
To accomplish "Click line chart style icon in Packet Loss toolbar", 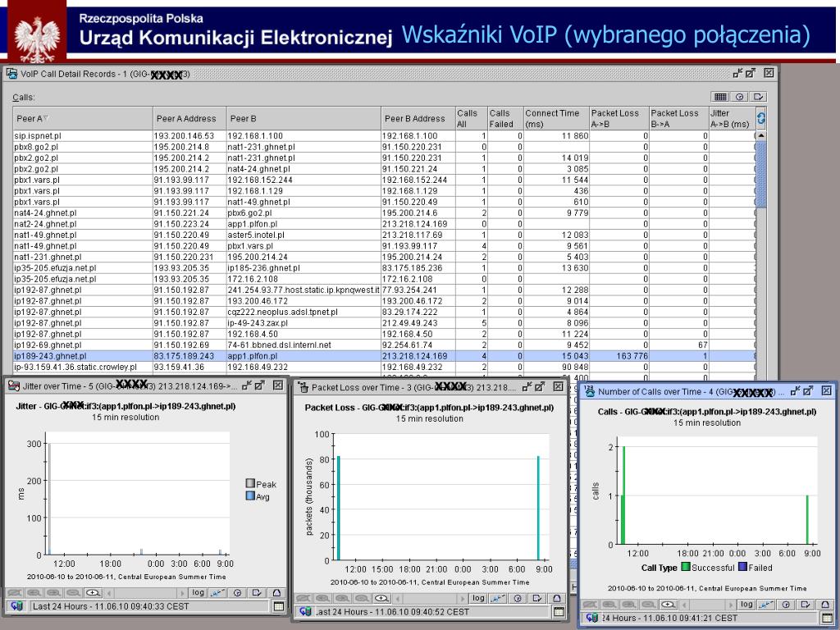I will 497,598.
